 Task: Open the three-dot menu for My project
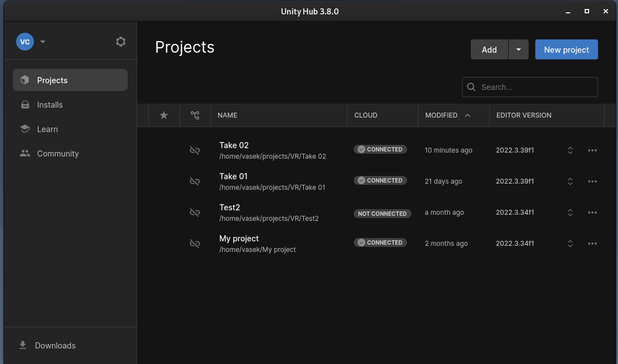(592, 244)
